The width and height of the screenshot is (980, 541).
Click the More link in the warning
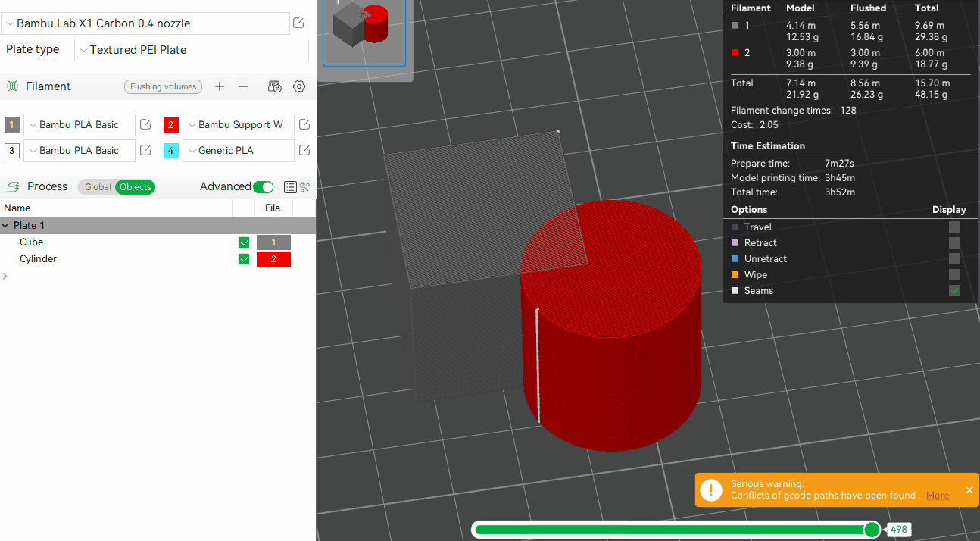[x=938, y=496]
